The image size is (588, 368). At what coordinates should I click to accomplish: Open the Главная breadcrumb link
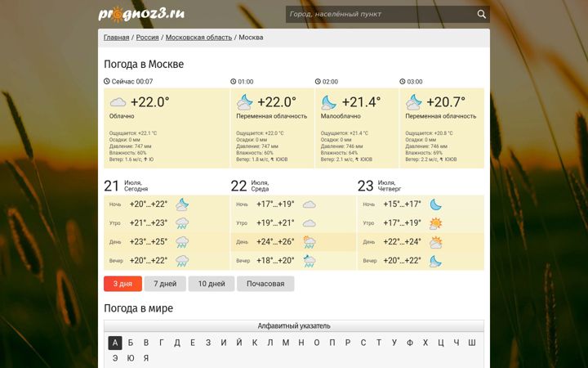point(116,38)
